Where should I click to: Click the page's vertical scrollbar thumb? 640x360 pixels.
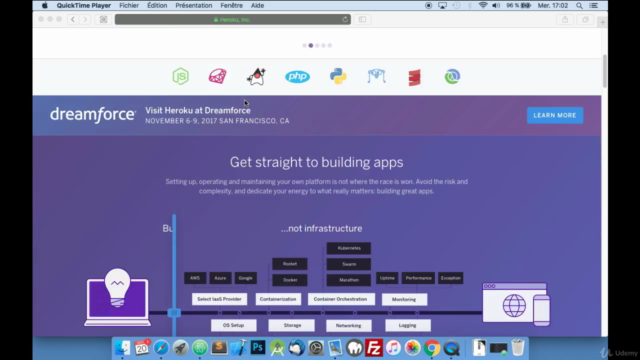click(604, 71)
